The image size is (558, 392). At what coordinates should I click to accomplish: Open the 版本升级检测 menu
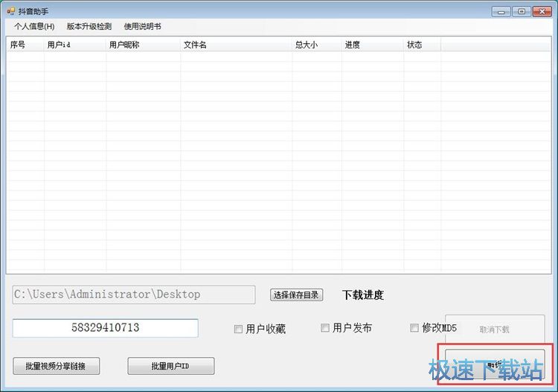(89, 26)
